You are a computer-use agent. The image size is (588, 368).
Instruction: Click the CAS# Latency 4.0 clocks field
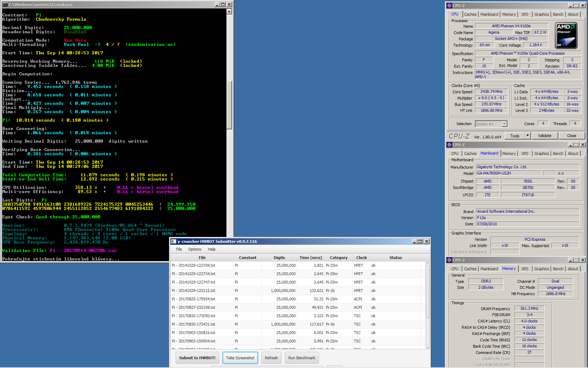(x=529, y=321)
